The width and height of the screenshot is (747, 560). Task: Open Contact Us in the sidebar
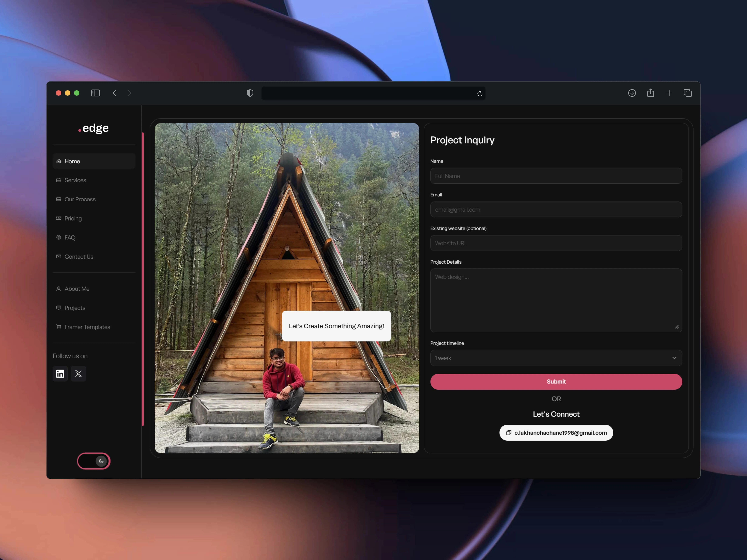pos(94,257)
